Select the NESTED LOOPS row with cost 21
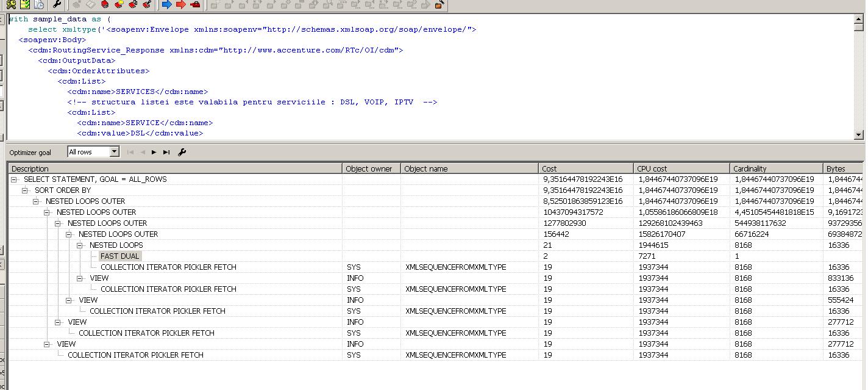The width and height of the screenshot is (868, 390). (116, 245)
